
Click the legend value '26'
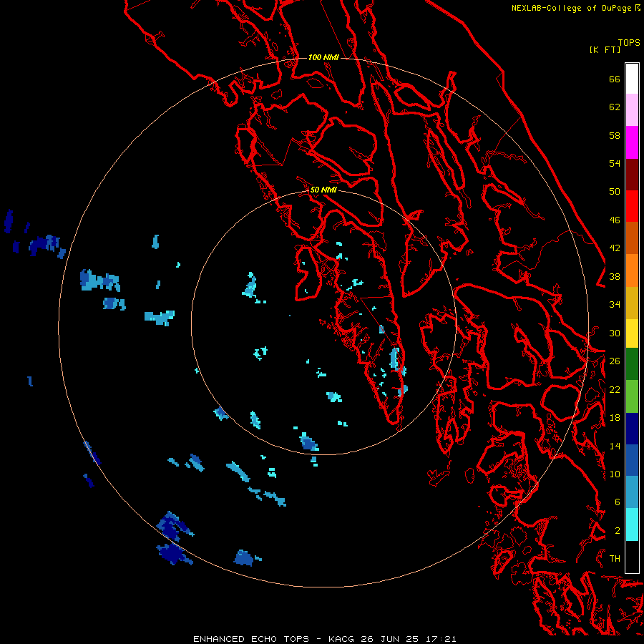(615, 361)
